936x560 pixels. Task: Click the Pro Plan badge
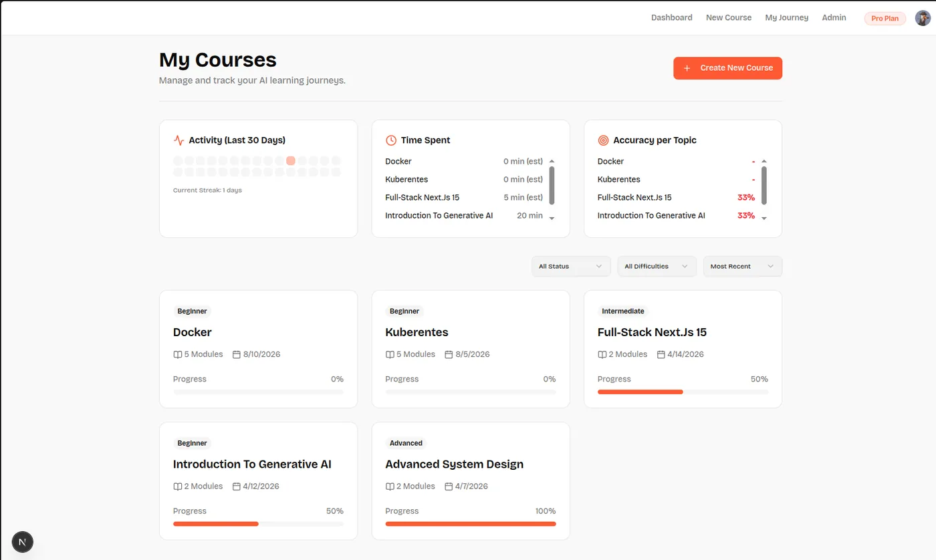click(x=885, y=18)
